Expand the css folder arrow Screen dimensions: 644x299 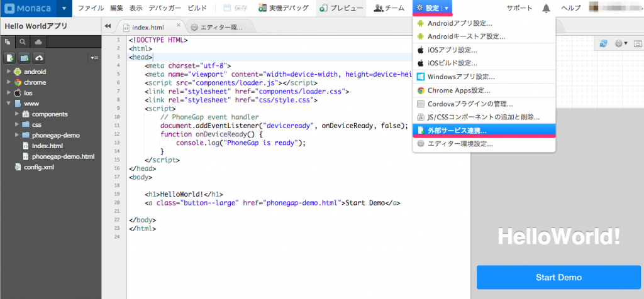pos(16,124)
